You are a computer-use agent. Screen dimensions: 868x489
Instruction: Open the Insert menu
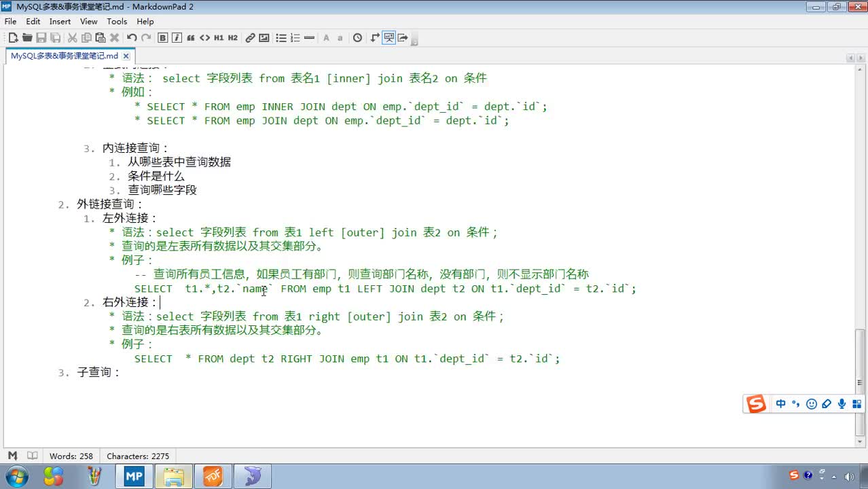tap(60, 22)
